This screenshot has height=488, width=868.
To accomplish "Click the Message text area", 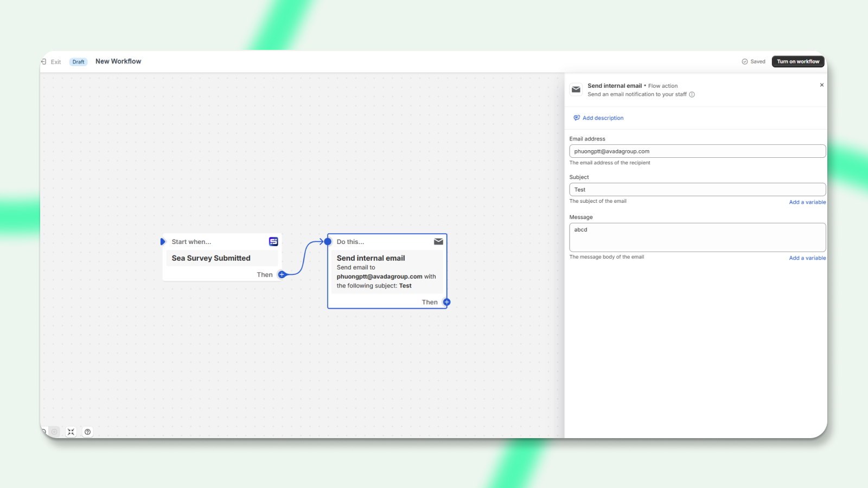I will click(697, 237).
